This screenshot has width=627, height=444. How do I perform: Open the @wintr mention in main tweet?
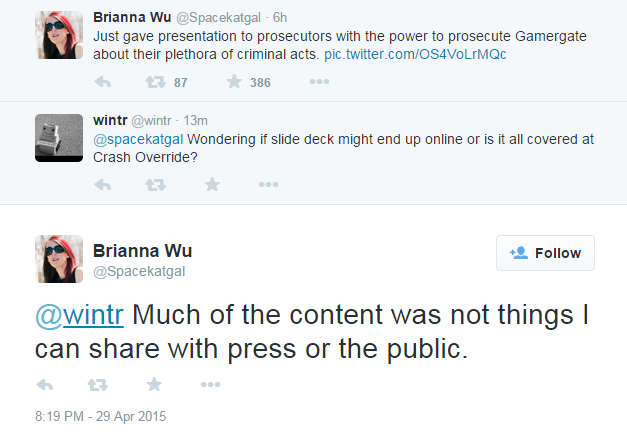click(x=79, y=316)
